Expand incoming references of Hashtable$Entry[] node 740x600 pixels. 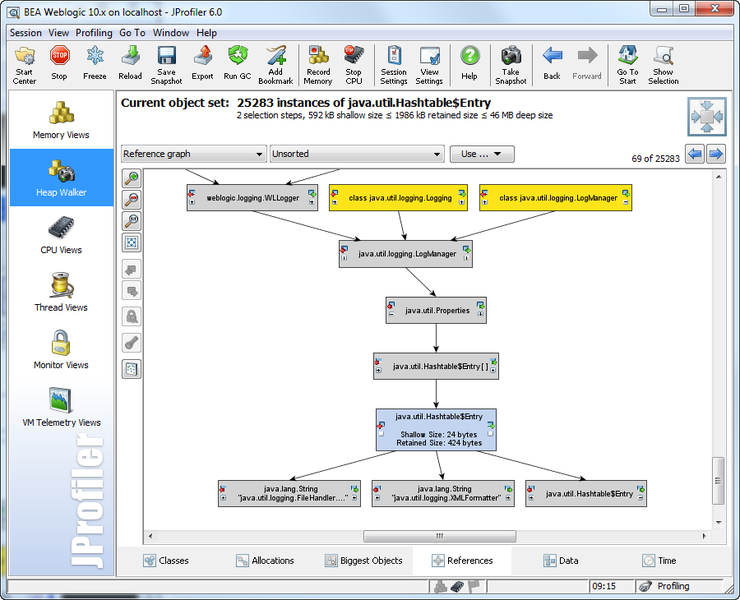pyautogui.click(x=378, y=370)
